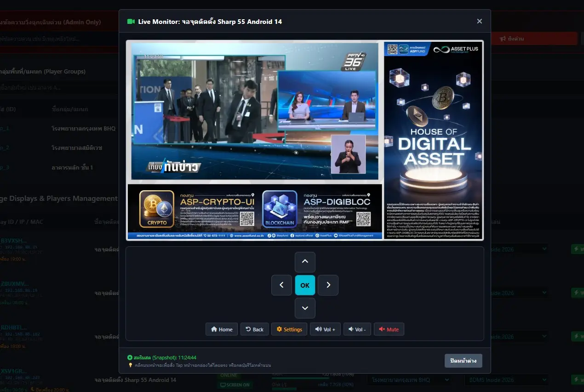584x392 pixels.
Task: Raise volume with the Vol + button
Action: pos(325,329)
